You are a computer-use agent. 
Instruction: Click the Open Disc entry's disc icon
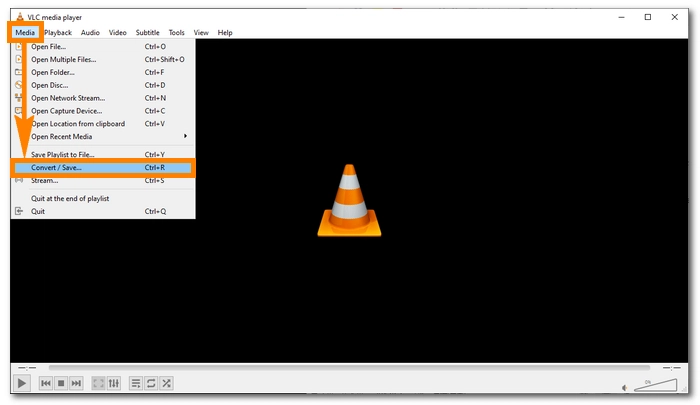click(19, 85)
